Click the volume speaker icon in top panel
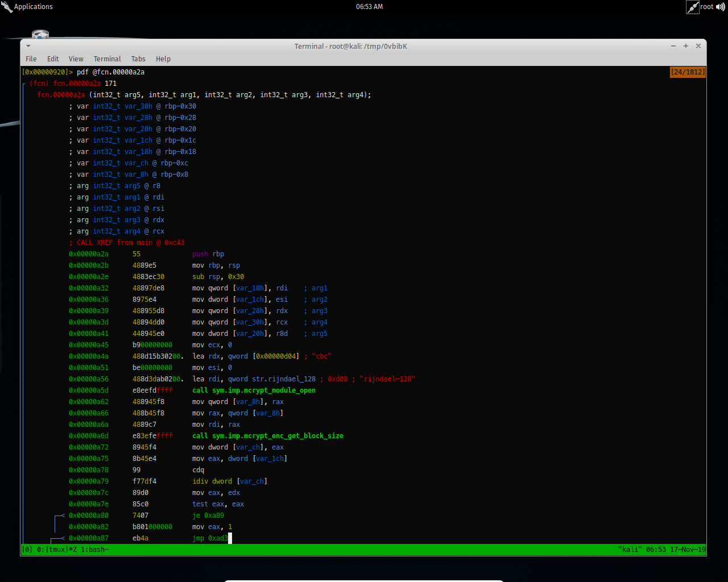 (721, 7)
